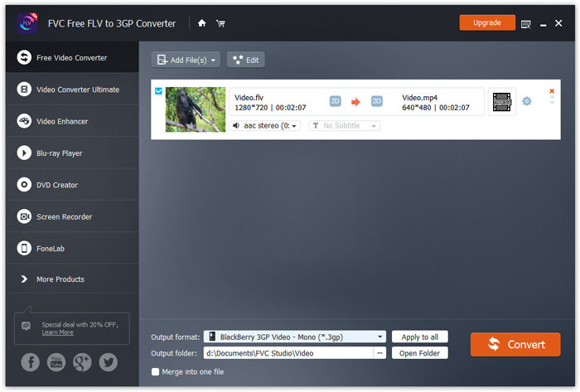Remove Video.flv with the red X
Viewport: 580px width, 392px height.
(x=552, y=91)
